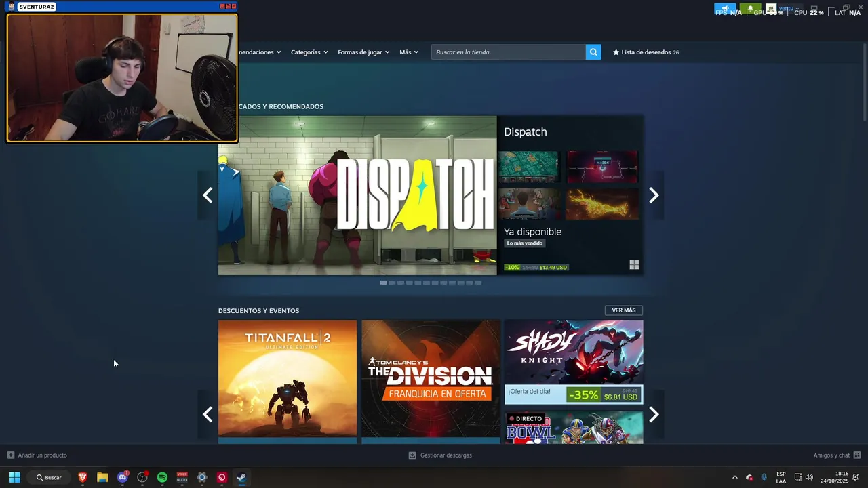
Task: Click the red circle taskbar app icon
Action: pyautogui.click(x=222, y=477)
